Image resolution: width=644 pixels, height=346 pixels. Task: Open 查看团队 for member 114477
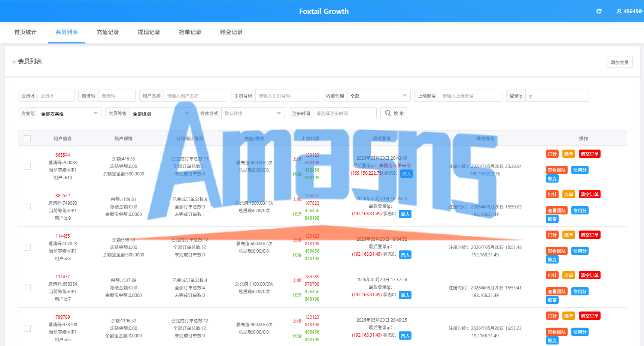click(x=556, y=292)
